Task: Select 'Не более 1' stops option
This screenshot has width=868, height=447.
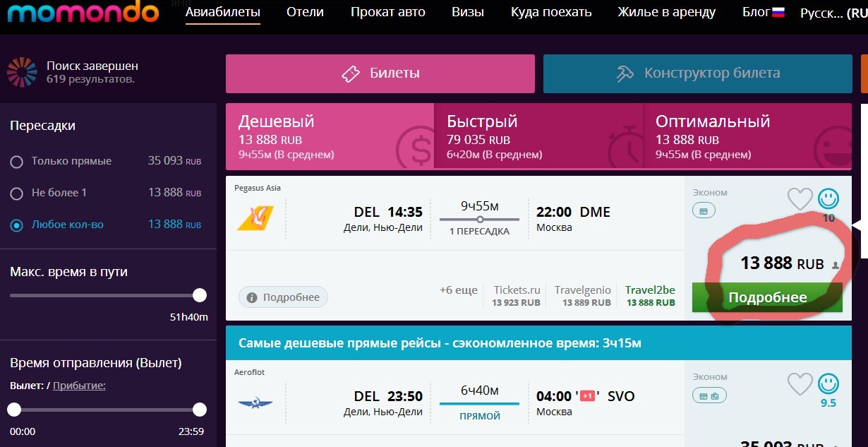Action: pos(17,193)
